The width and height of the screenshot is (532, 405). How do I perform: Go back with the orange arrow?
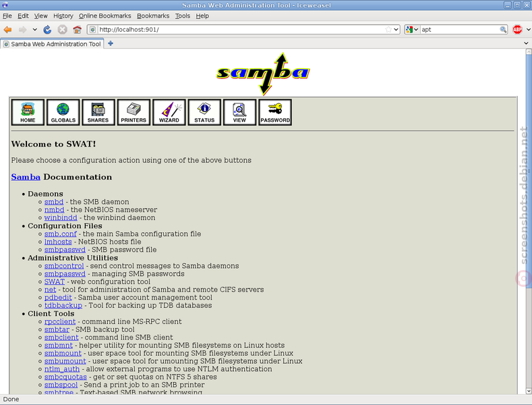coord(7,30)
